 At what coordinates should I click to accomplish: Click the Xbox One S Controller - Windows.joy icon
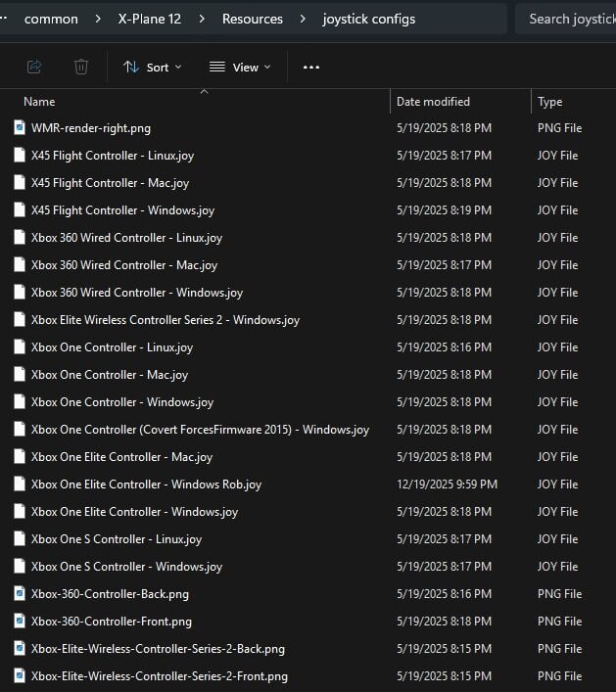coord(20,566)
